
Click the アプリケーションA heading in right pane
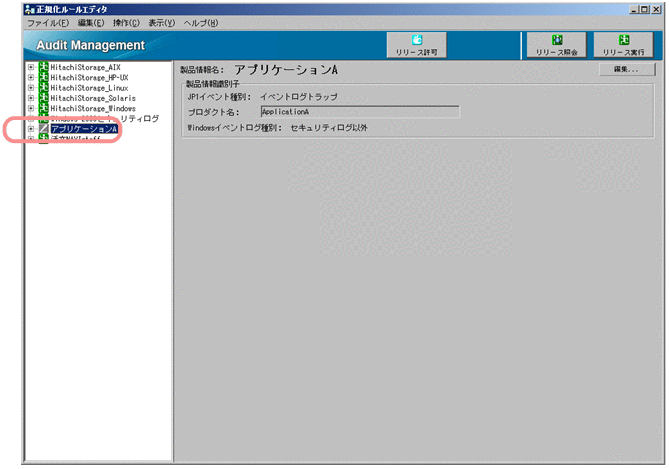pyautogui.click(x=286, y=70)
